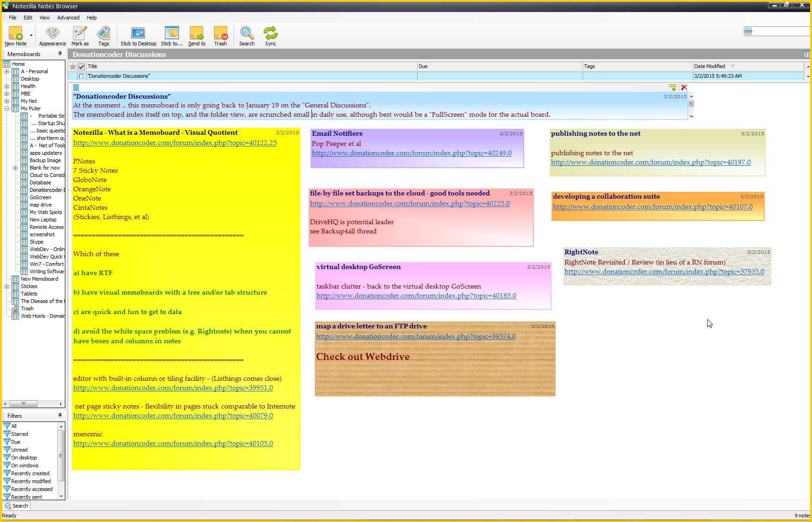Open the Edit menu
This screenshot has width=812, height=522.
[28, 18]
